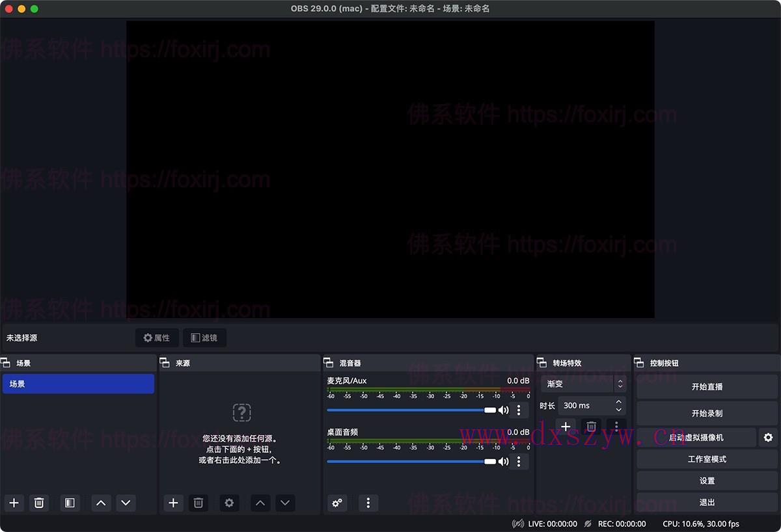The image size is (781, 532).
Task: Click the streaming status icon beside LIVE
Action: point(518,524)
